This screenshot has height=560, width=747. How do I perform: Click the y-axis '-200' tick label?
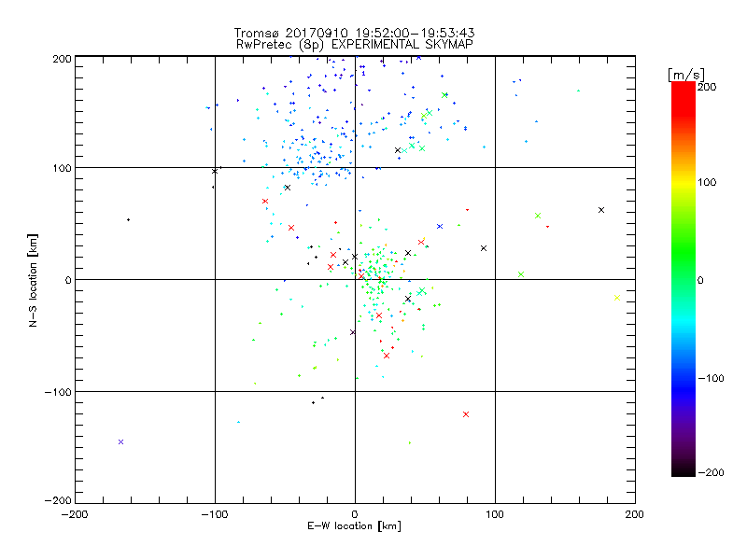click(x=58, y=500)
